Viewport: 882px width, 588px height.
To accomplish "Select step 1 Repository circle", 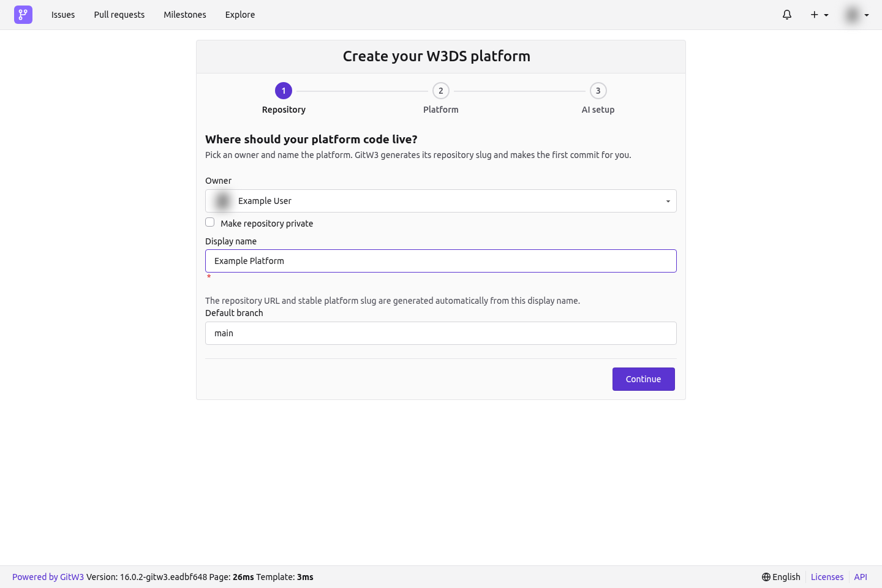I will coord(284,91).
